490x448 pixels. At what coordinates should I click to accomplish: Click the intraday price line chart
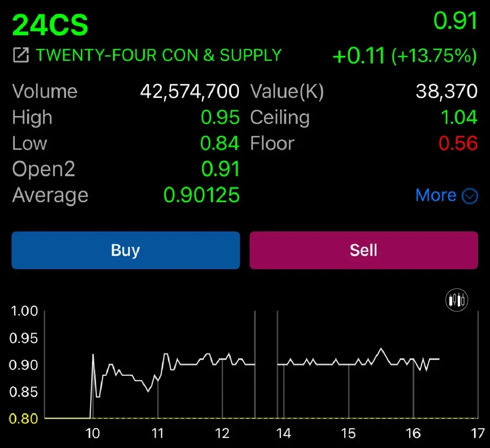245,363
